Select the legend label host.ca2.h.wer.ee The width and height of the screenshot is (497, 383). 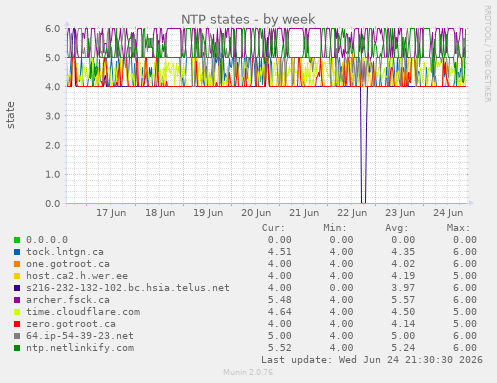coord(77,276)
